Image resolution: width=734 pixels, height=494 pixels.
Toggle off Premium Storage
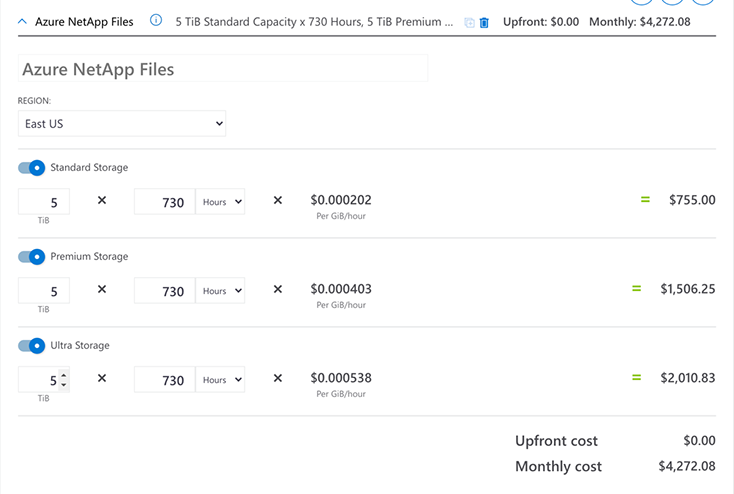click(x=31, y=257)
